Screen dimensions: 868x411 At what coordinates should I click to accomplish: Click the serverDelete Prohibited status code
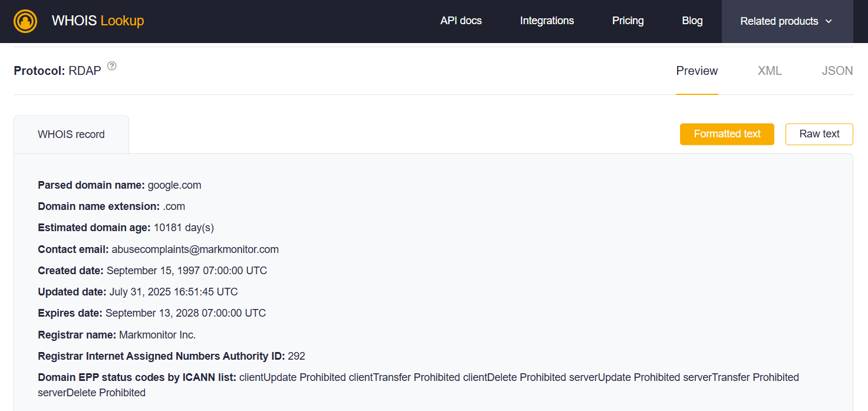(91, 393)
